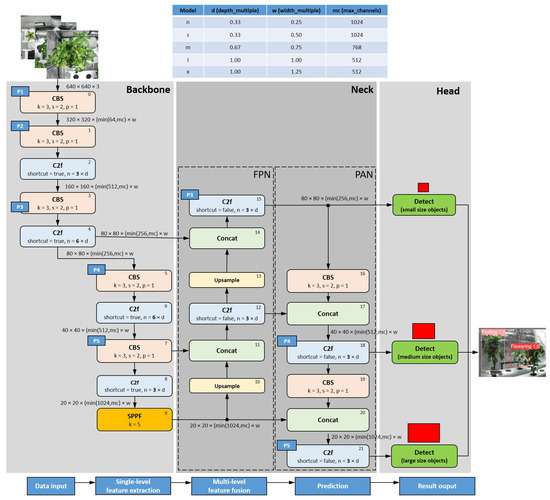Screen dimensions: 550x500
Task: Select the CBS block numbered 5
Action: pyautogui.click(x=134, y=281)
